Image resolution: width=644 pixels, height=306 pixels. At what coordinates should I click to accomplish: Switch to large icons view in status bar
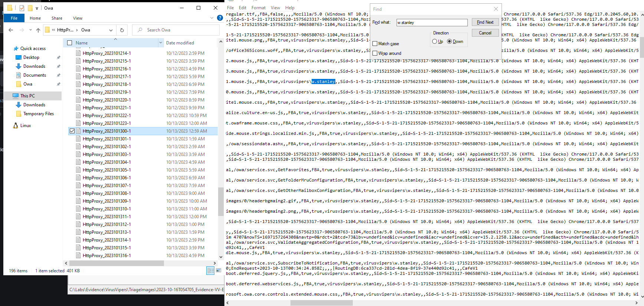click(x=218, y=270)
